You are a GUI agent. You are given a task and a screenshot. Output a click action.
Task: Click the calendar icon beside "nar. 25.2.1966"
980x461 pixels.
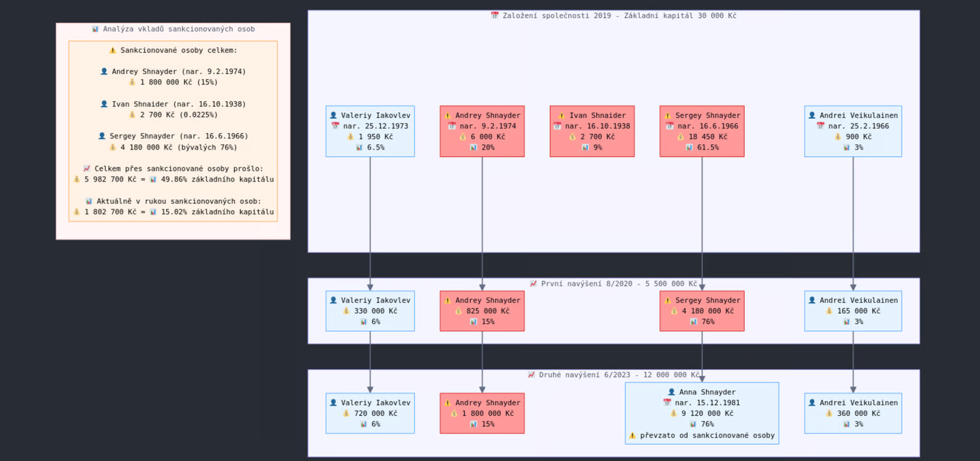[x=820, y=126]
